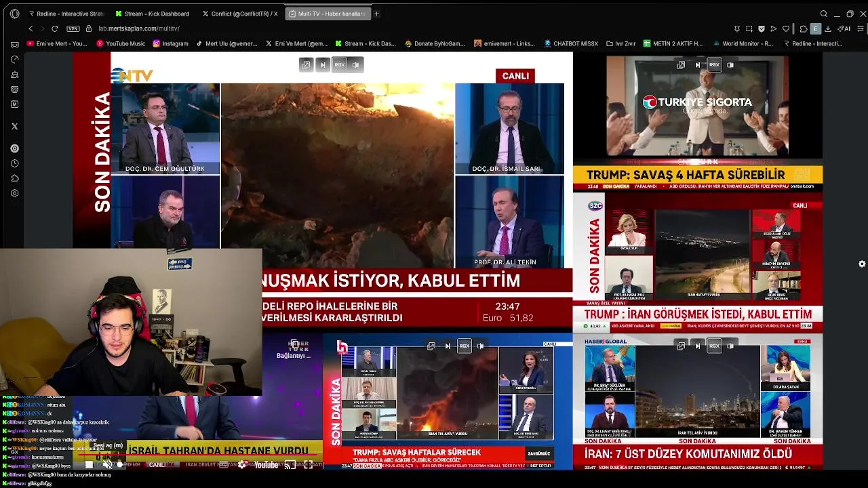The image size is (868, 488).
Task: Switch Haber Global tile to side layout
Action: tap(730, 346)
